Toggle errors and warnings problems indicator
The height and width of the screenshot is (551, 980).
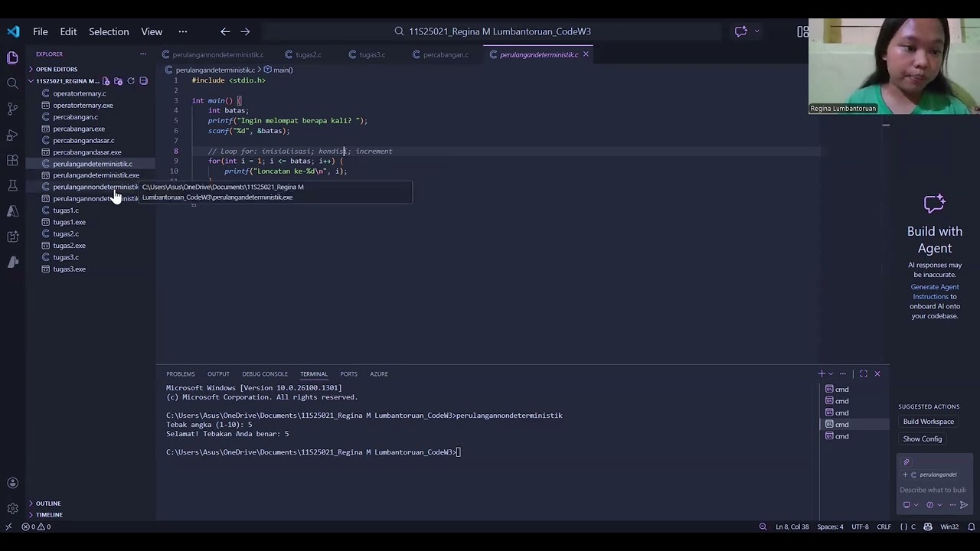coord(37,527)
